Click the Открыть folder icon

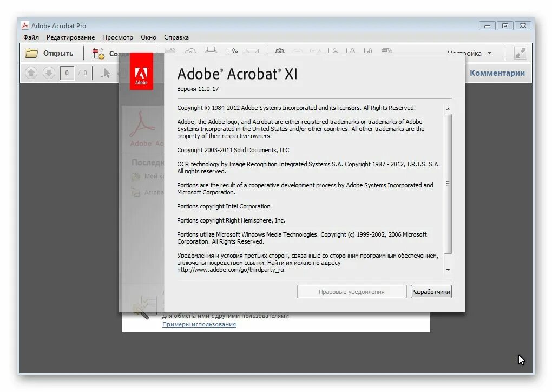coord(31,53)
